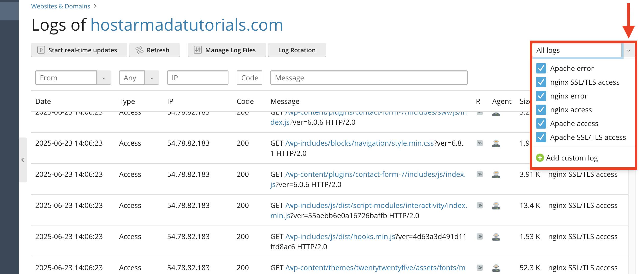Open hostarmadatutorials.com domain link

[x=187, y=25]
